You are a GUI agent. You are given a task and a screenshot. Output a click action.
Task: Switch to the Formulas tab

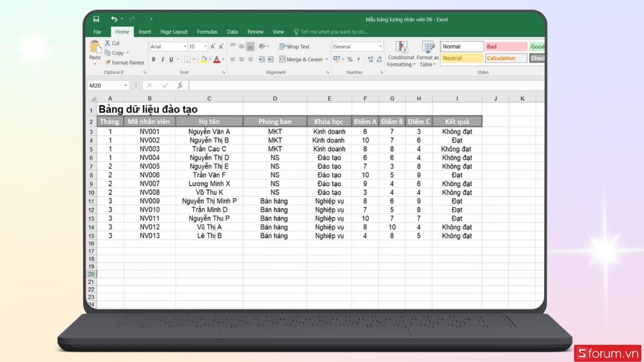pos(207,32)
